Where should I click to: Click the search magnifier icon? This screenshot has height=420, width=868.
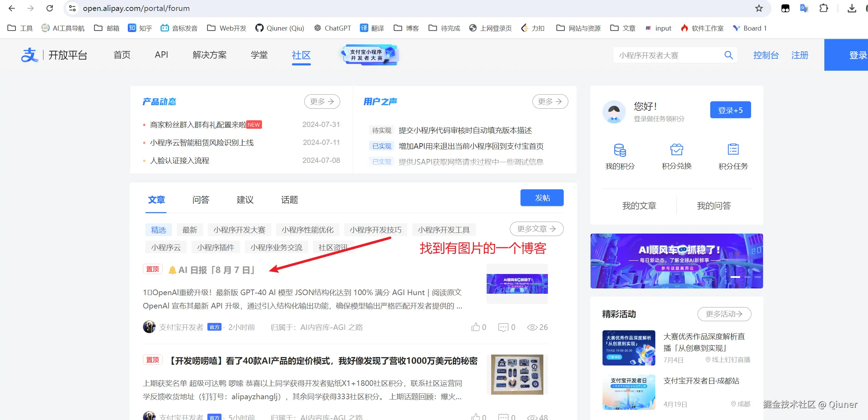point(729,55)
